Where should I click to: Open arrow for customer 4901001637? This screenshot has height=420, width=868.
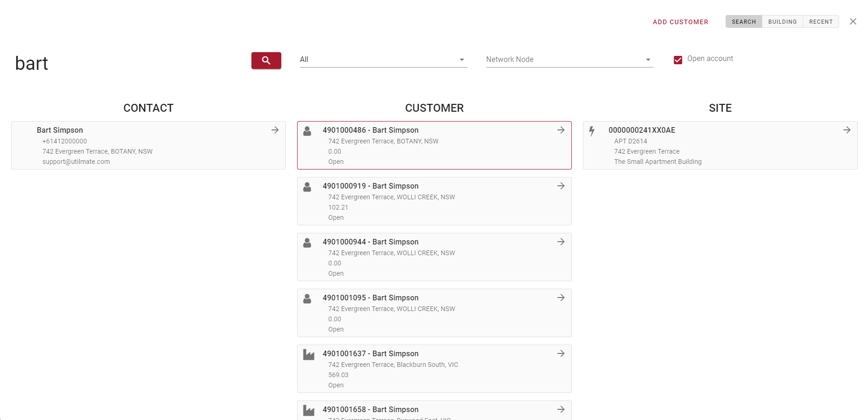(561, 353)
